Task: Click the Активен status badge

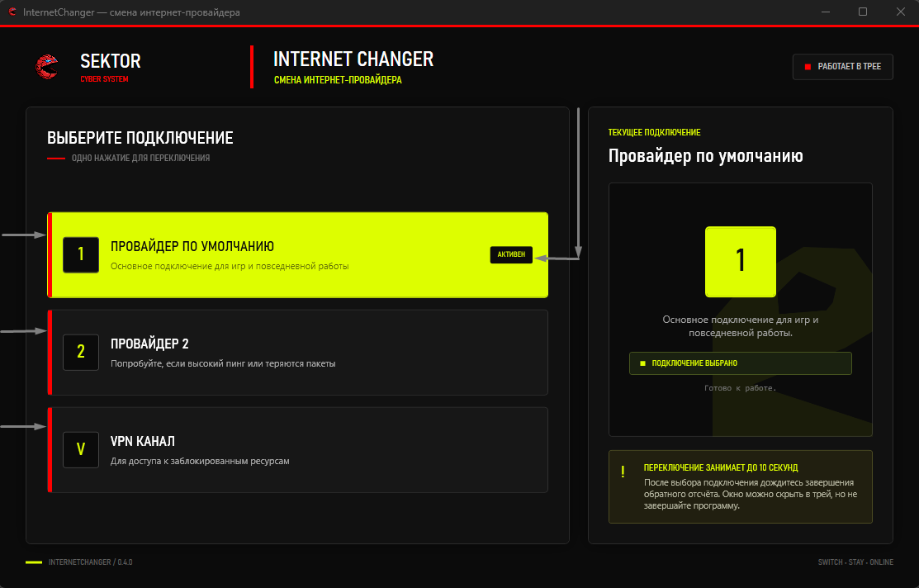Action: [x=511, y=254]
